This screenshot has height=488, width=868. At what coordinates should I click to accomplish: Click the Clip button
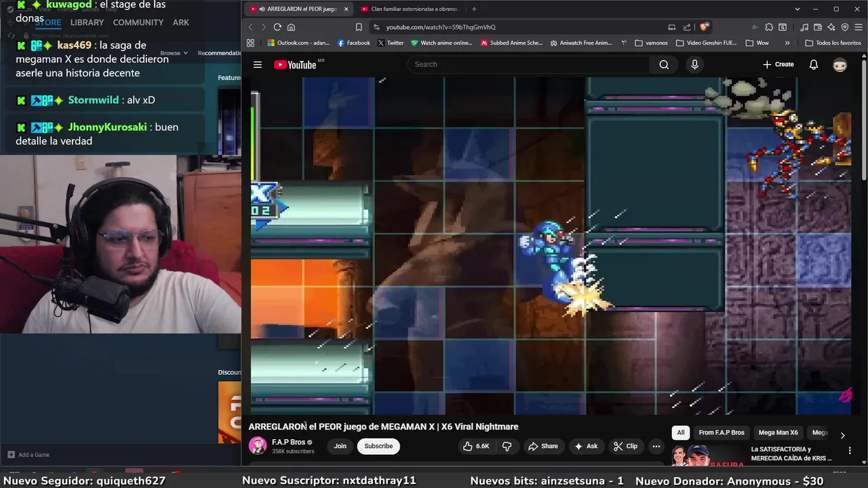[x=625, y=446]
